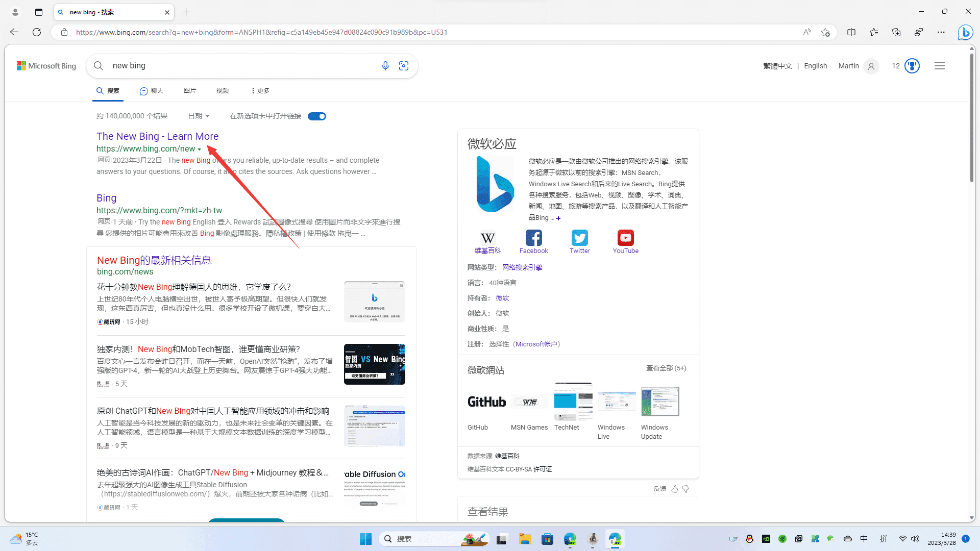Viewport: 980px width, 551px height.
Task: Open Windows Start menu
Action: coord(365,539)
